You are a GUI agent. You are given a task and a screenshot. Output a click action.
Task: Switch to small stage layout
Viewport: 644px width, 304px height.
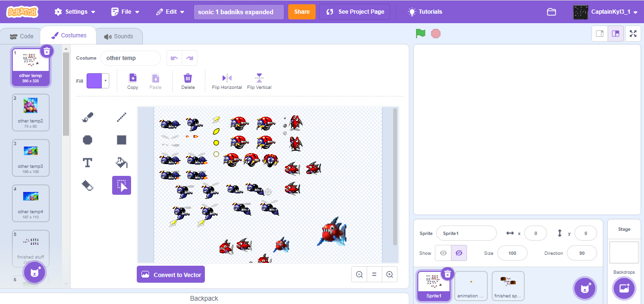point(600,34)
